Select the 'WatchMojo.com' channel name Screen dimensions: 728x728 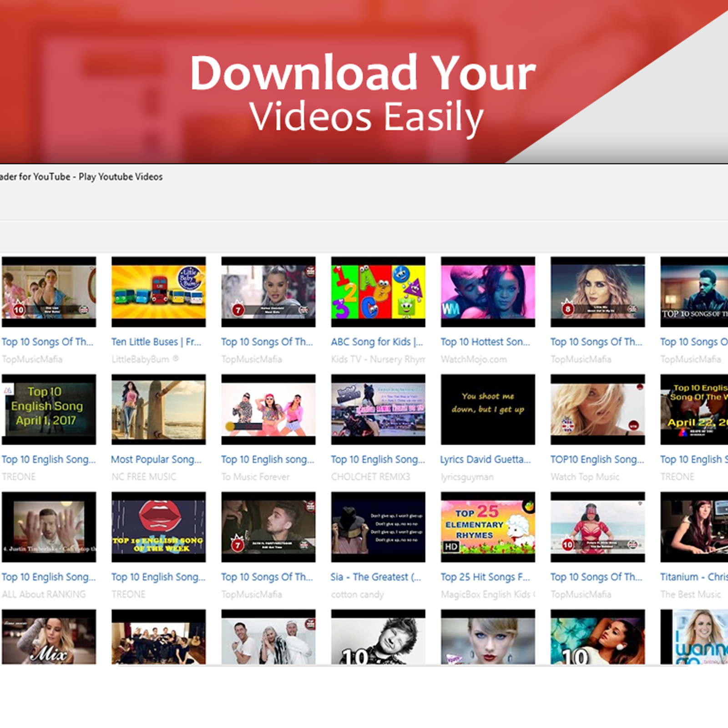click(x=474, y=359)
